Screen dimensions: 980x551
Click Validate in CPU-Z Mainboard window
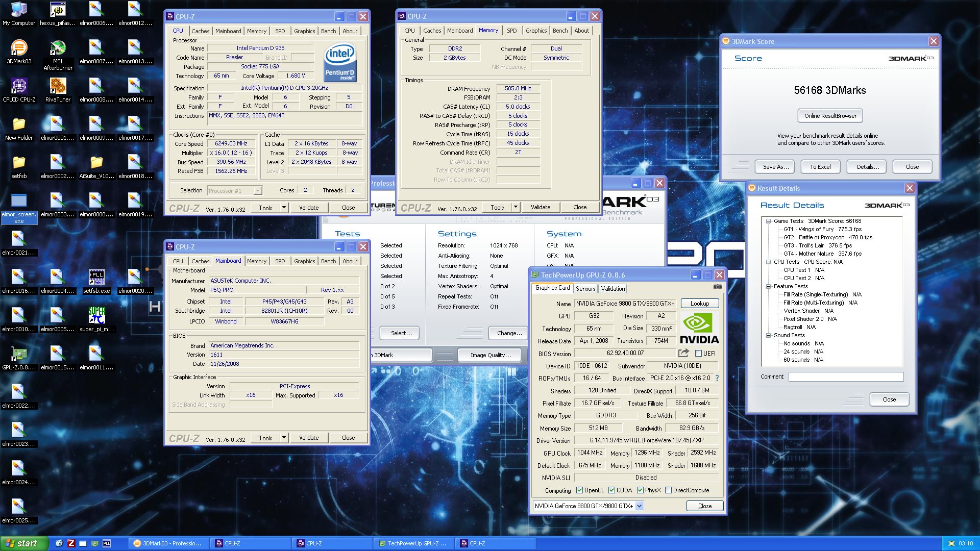[309, 437]
